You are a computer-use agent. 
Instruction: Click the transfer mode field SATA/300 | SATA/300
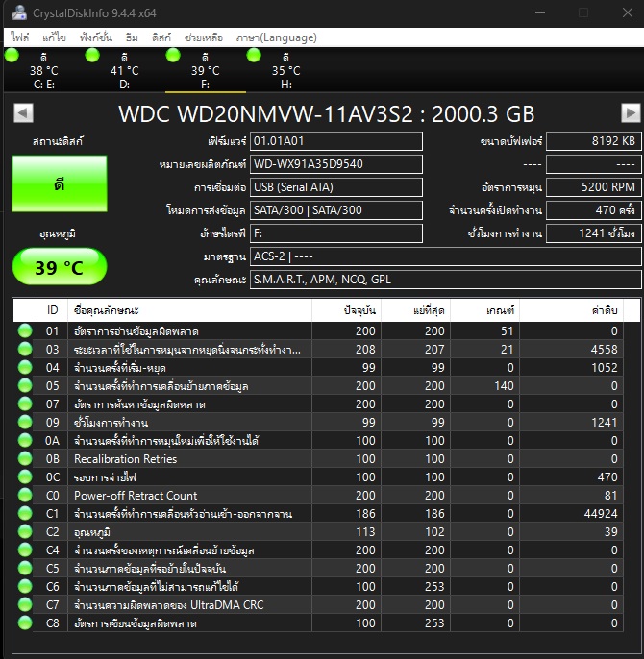tap(336, 210)
